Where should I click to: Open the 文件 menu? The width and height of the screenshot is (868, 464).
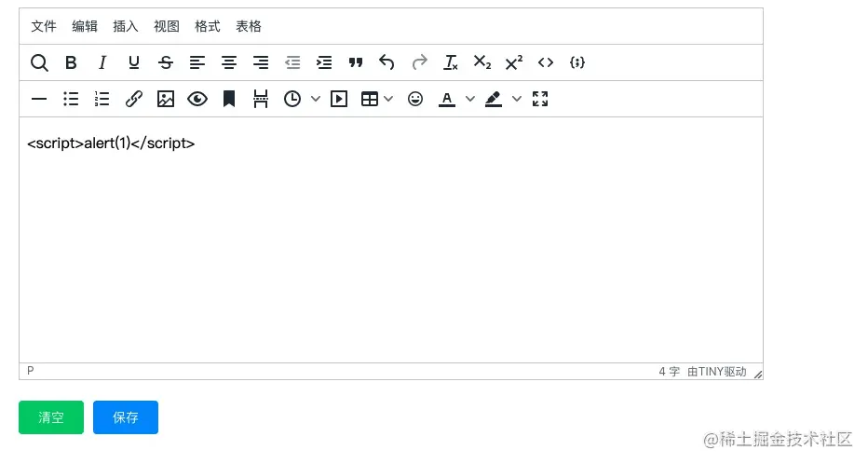[x=44, y=26]
